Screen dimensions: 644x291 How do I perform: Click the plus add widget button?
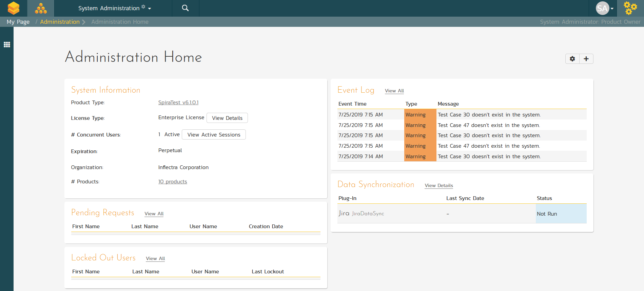tap(586, 59)
